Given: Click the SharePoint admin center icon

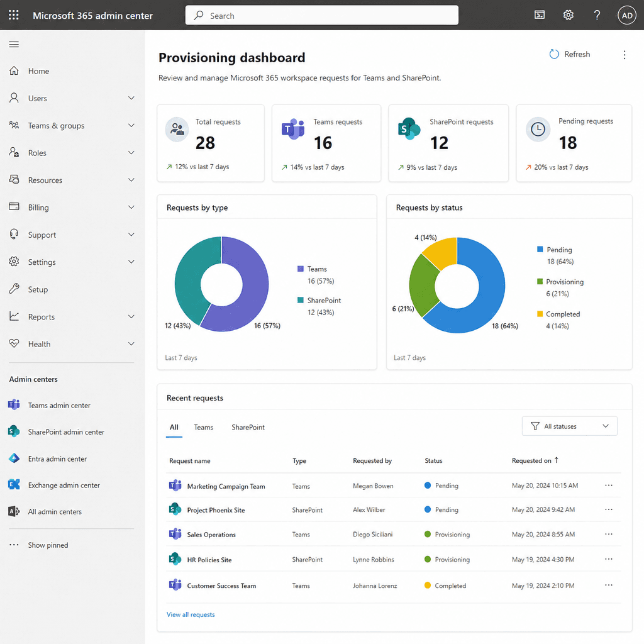Looking at the screenshot, I should (x=14, y=431).
